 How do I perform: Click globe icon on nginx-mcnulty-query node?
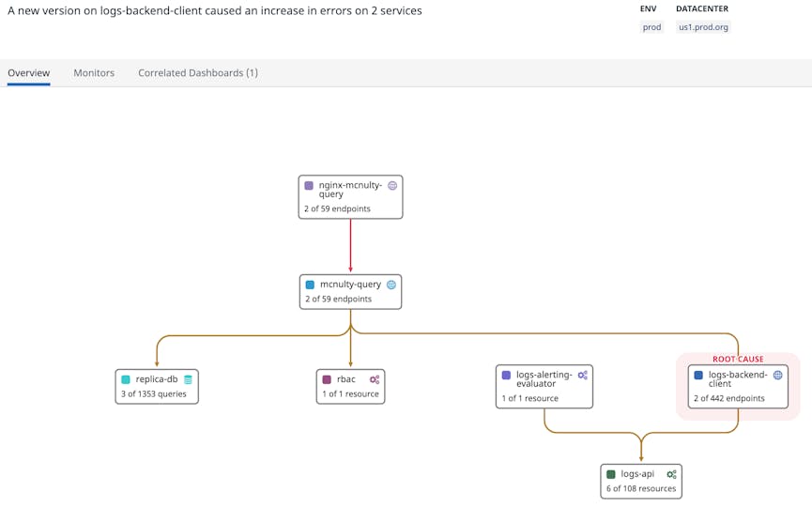392,186
